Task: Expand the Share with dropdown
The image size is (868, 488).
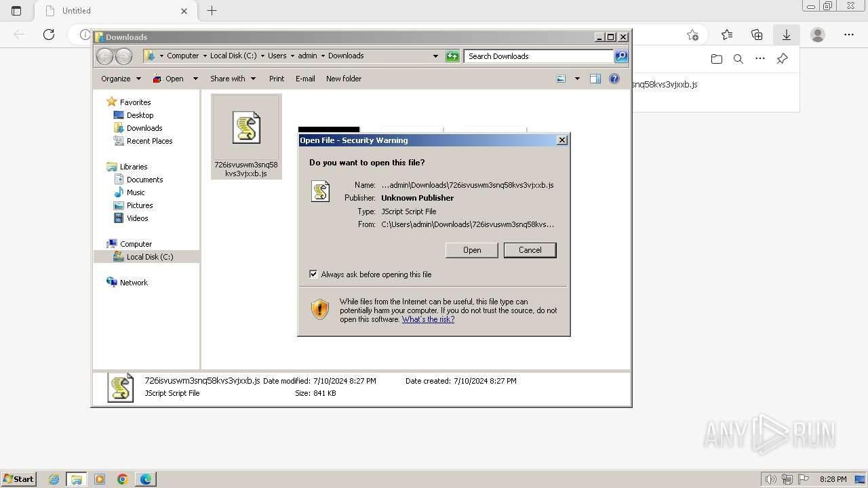Action: pos(233,79)
